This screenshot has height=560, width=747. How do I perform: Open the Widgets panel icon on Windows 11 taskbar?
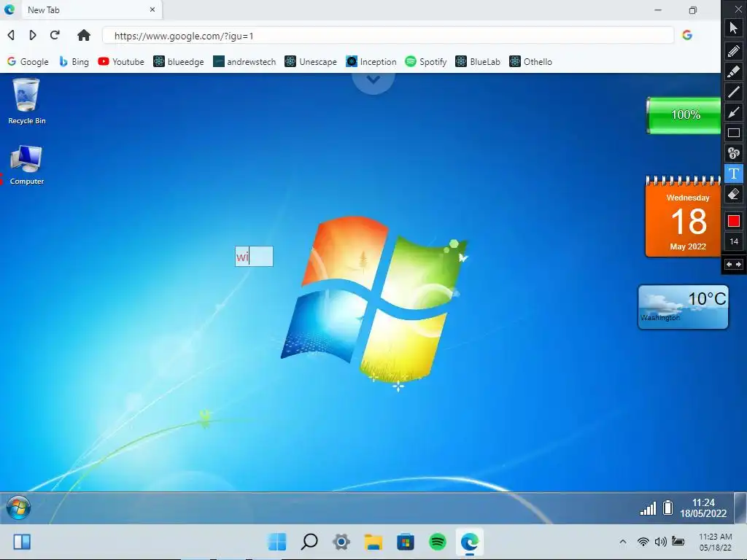22,542
